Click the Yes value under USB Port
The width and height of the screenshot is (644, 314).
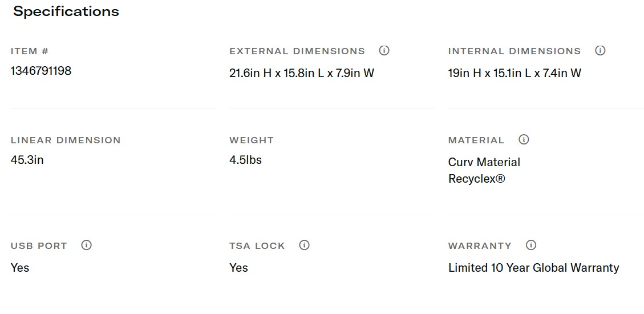click(x=20, y=268)
